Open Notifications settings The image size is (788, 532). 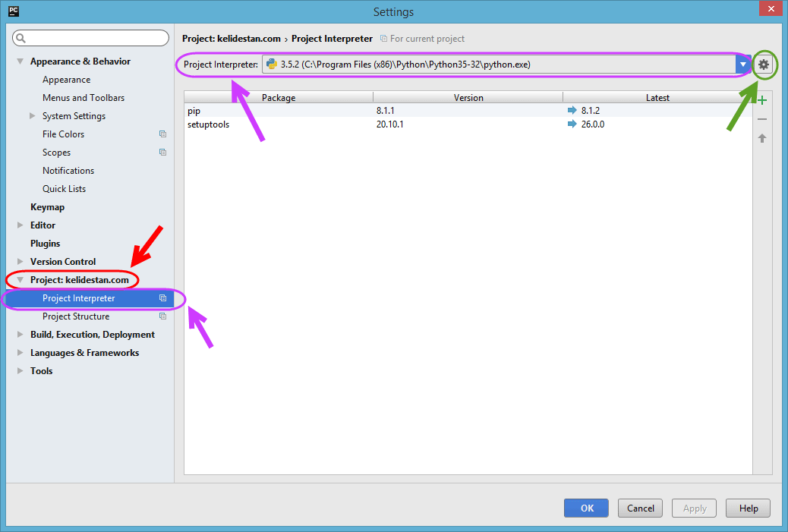tap(68, 171)
